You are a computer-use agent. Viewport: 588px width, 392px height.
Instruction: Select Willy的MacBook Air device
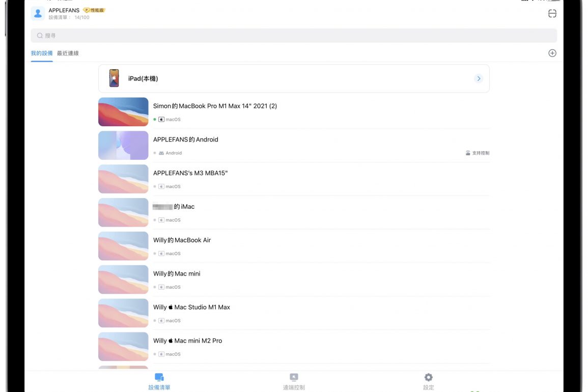(182, 240)
